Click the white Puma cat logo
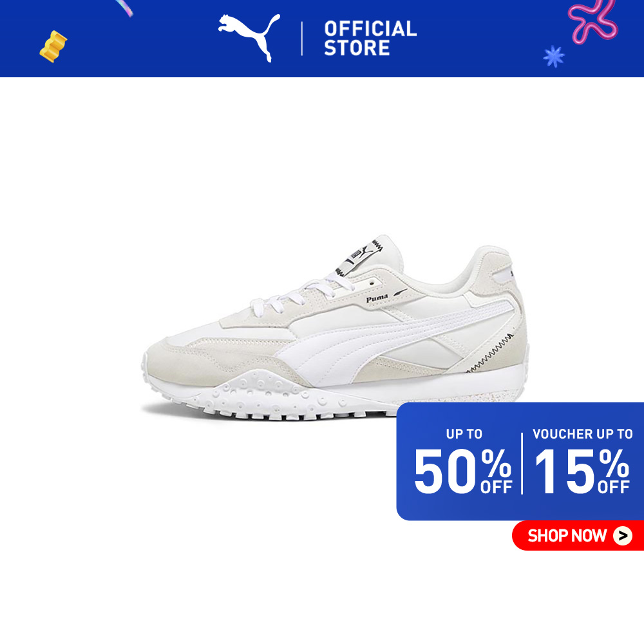The image size is (644, 644). pyautogui.click(x=249, y=38)
